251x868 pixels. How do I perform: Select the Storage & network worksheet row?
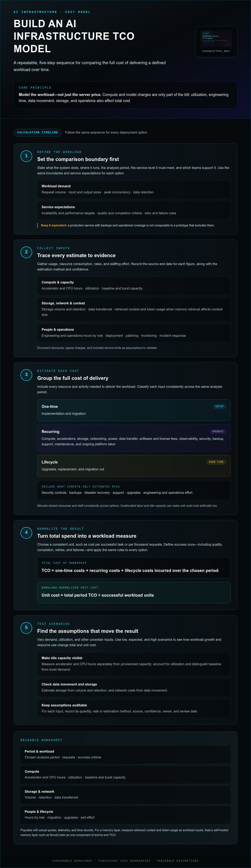[x=125, y=794]
